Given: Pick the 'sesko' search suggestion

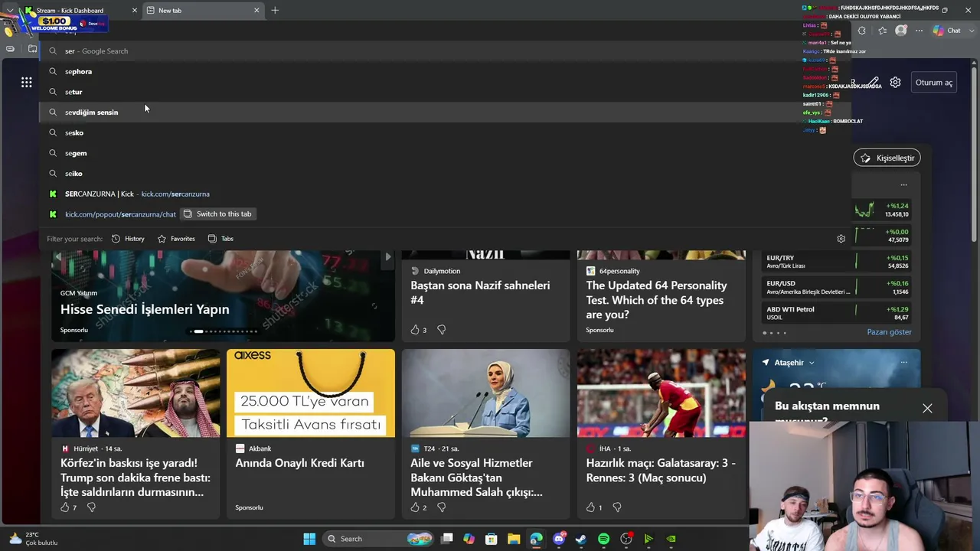Looking at the screenshot, I should pos(444,132).
